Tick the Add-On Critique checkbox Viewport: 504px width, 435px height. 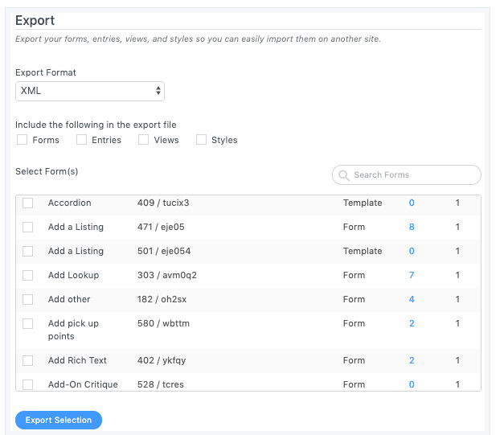tap(28, 385)
